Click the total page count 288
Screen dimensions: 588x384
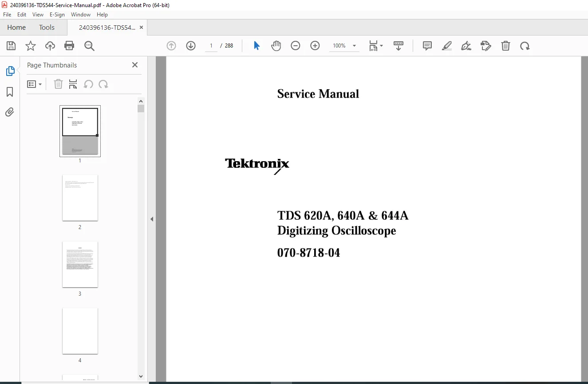(229, 46)
